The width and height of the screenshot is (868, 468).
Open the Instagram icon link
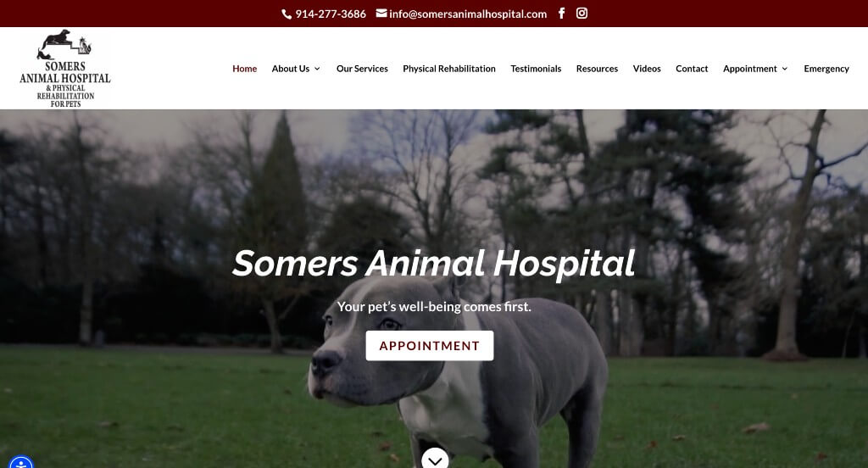(x=581, y=14)
